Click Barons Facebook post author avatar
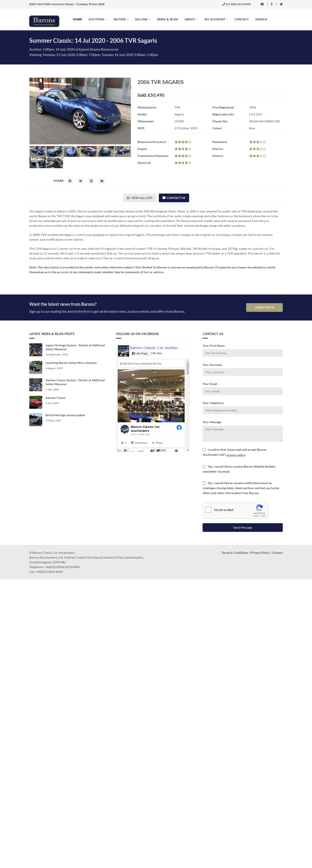The width and height of the screenshot is (312, 868). click(125, 429)
